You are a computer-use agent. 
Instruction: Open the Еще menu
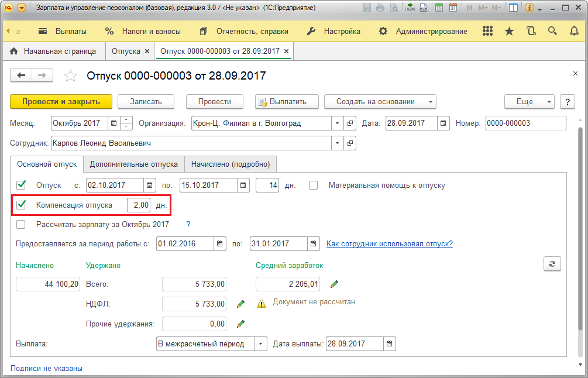(x=529, y=102)
